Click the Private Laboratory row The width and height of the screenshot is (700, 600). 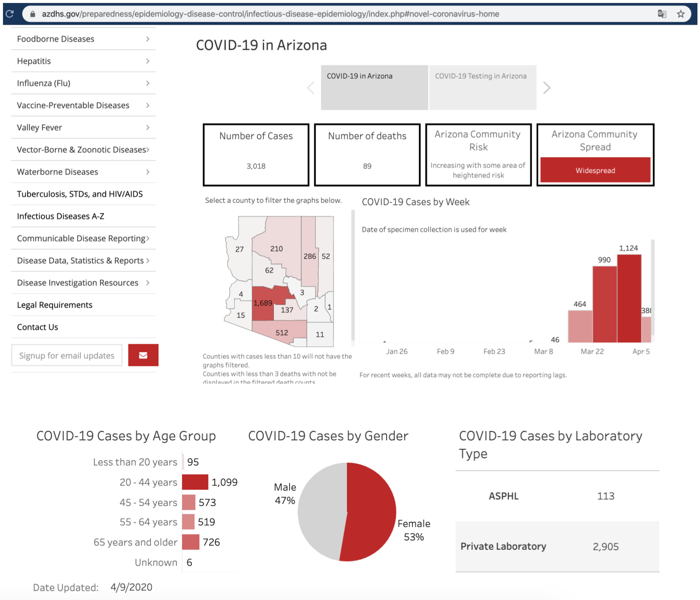point(558,546)
